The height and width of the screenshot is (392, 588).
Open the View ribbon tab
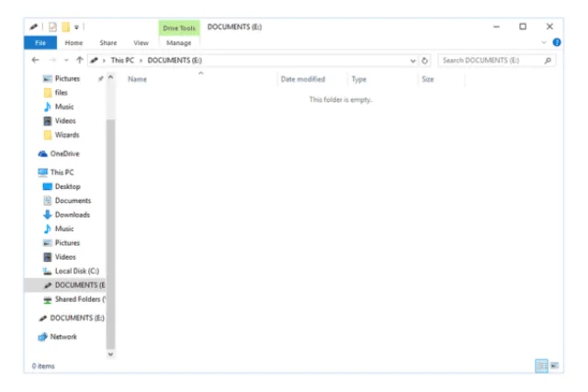(141, 43)
